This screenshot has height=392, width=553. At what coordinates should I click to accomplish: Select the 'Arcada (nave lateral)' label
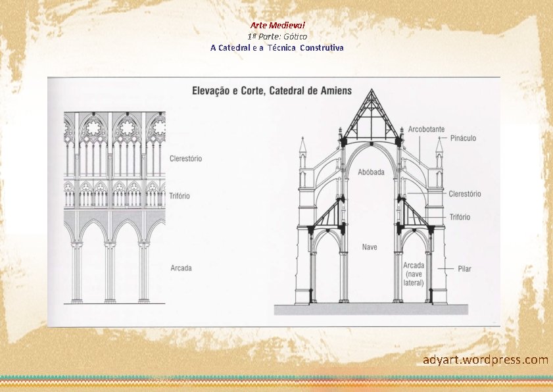[414, 274]
